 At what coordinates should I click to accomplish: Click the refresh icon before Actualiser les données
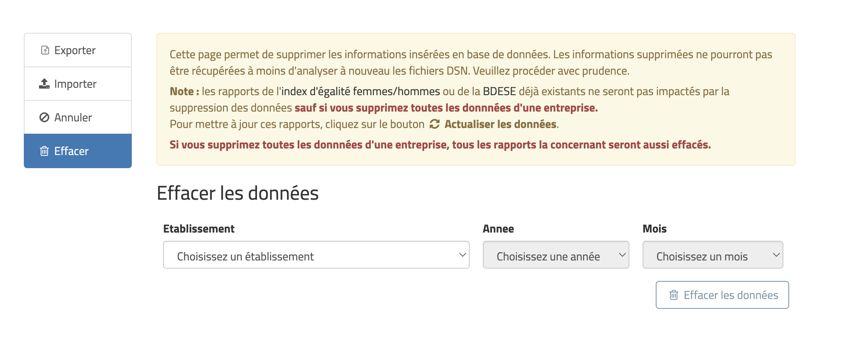(x=434, y=124)
